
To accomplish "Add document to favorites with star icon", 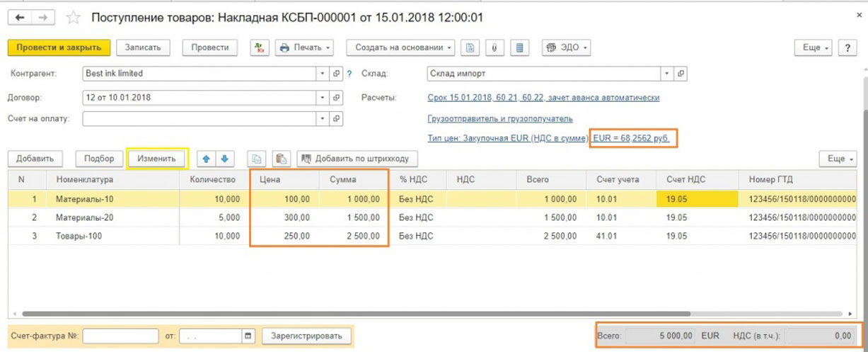I will (x=74, y=16).
